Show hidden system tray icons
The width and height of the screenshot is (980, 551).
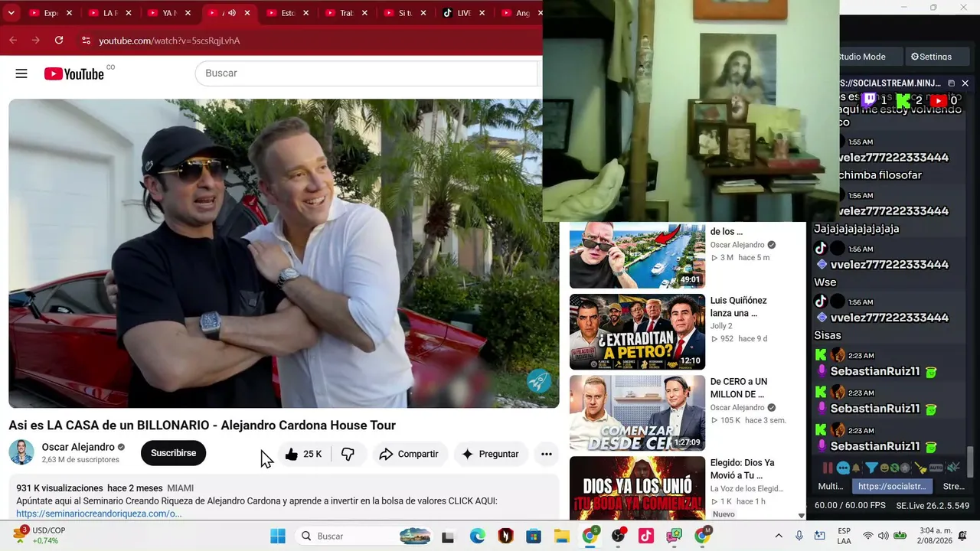(x=779, y=536)
